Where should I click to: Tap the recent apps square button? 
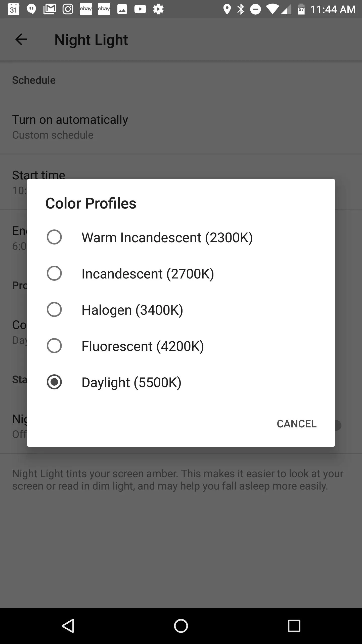294,626
